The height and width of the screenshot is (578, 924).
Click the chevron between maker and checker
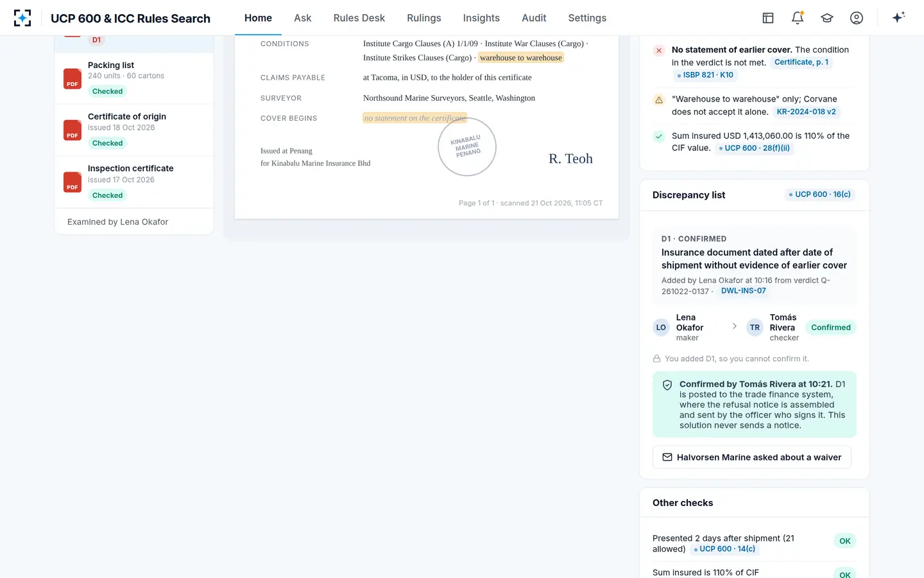pyautogui.click(x=735, y=326)
